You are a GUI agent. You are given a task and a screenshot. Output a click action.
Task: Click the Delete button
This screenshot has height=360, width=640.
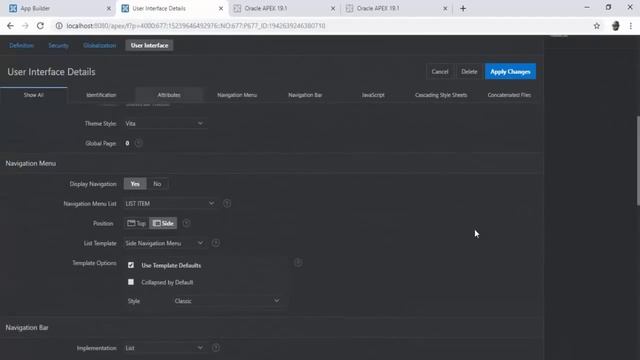[x=469, y=71]
